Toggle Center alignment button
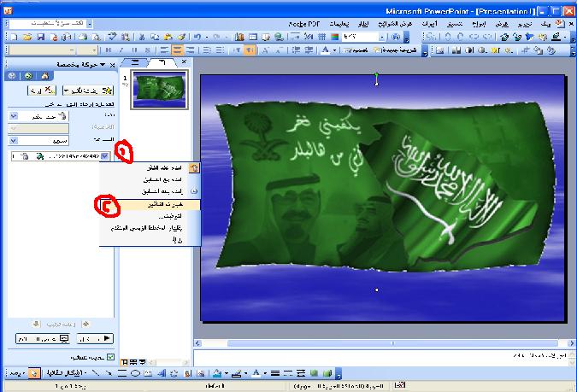The width and height of the screenshot is (577, 392). click(x=177, y=50)
